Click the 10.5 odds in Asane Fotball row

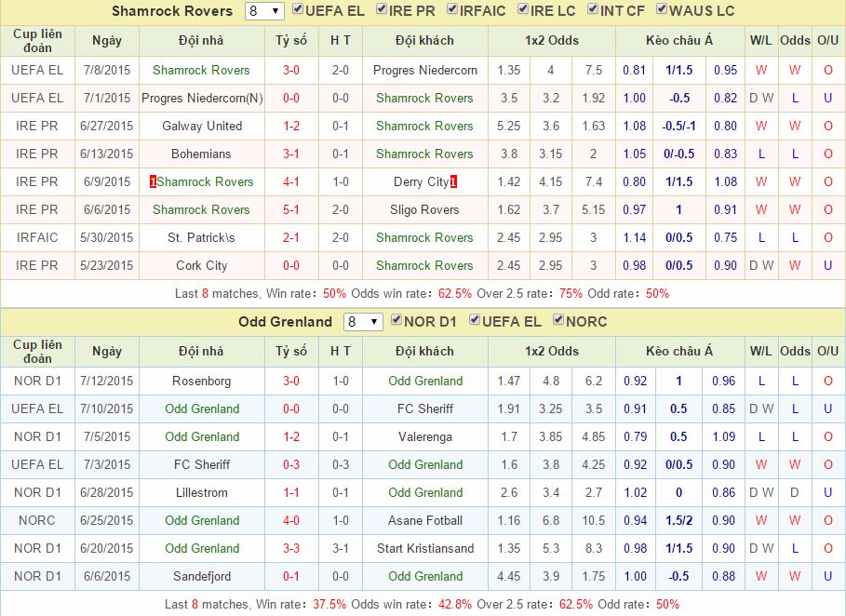[594, 521]
